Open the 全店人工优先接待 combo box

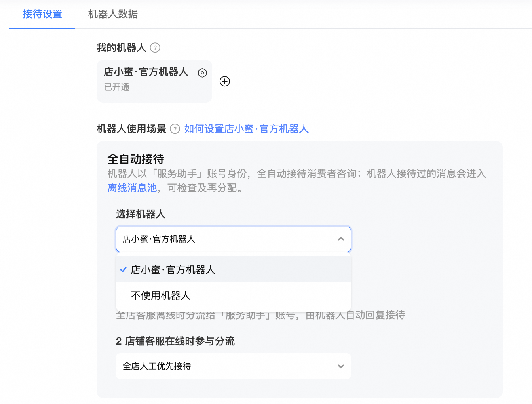233,366
